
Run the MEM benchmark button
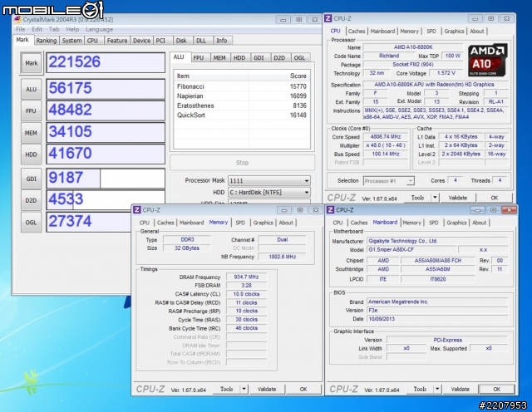pos(32,133)
